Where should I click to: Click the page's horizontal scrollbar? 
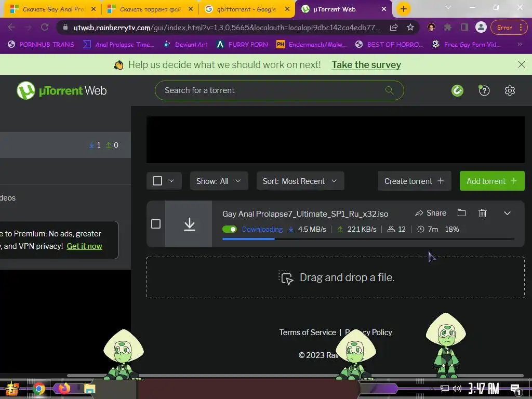pos(295,376)
